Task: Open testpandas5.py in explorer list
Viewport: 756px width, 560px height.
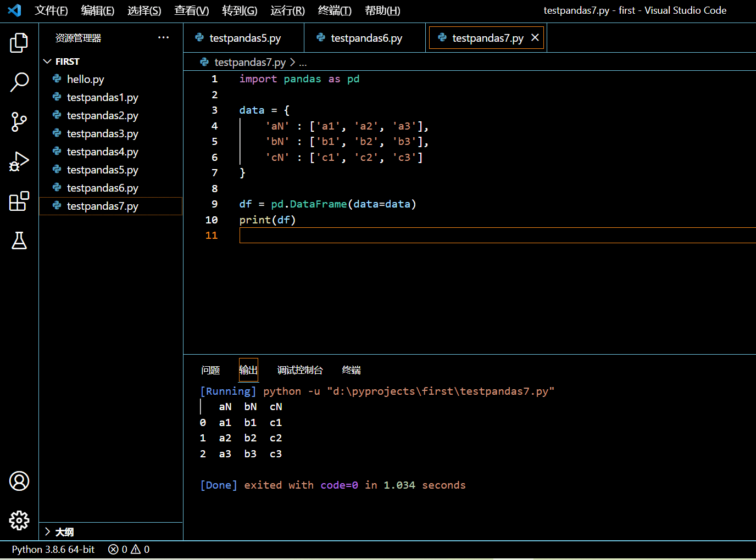Action: [x=111, y=170]
